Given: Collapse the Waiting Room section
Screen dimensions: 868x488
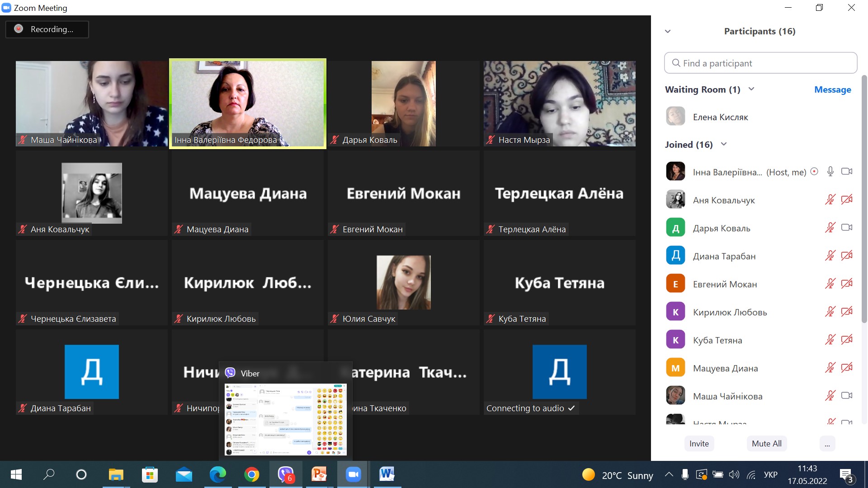Looking at the screenshot, I should [751, 89].
